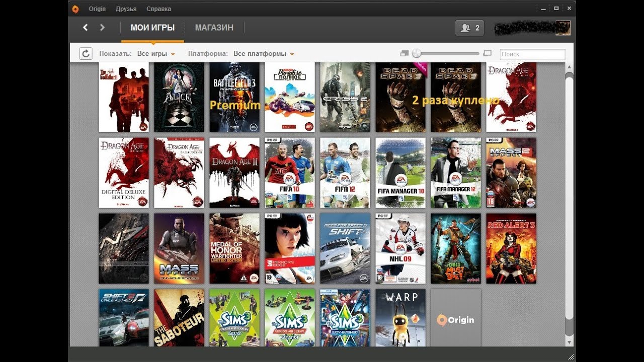Image resolution: width=644 pixels, height=362 pixels.
Task: Select the FIFA 12 game tile
Action: point(345,173)
